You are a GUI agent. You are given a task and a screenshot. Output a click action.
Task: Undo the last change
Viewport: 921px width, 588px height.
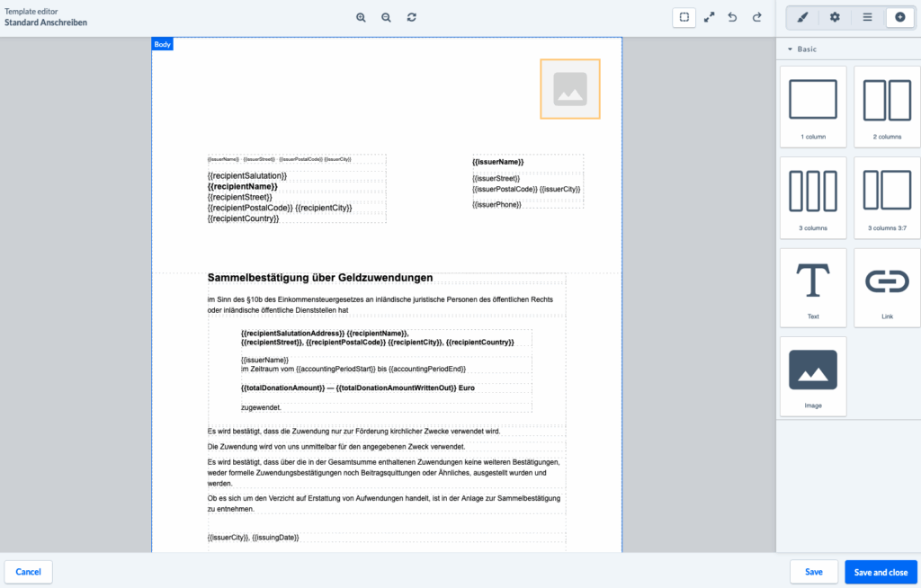(x=733, y=17)
